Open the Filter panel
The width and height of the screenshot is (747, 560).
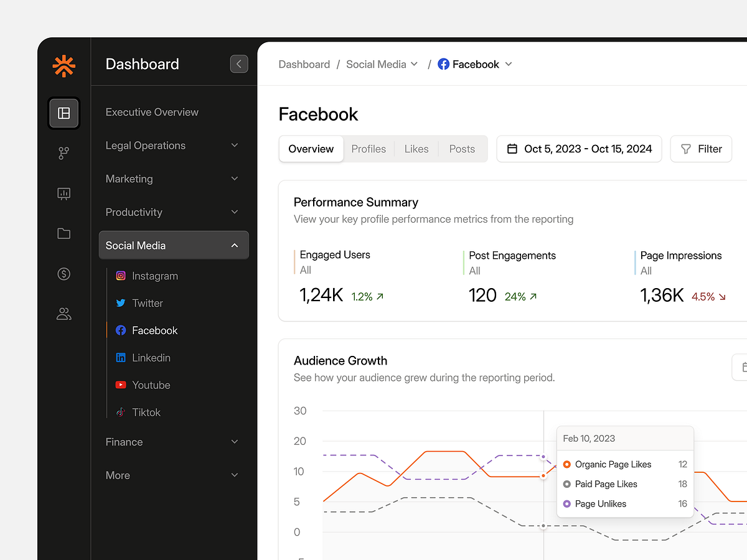(701, 149)
